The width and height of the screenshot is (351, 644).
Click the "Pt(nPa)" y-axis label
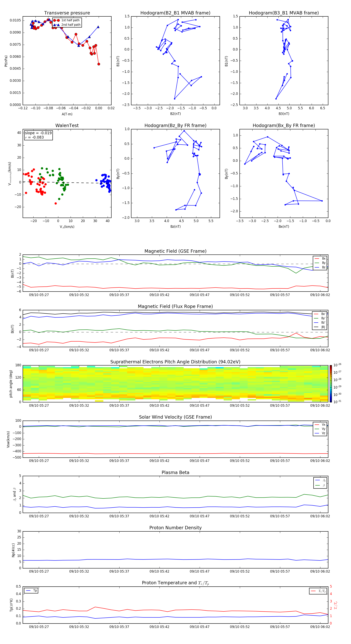pos(6,61)
